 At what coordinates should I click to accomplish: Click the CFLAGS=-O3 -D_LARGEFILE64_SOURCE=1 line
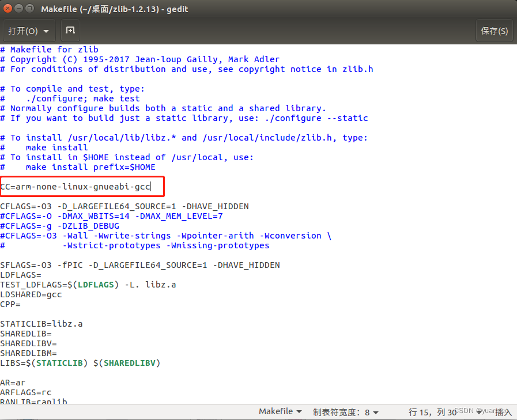[x=124, y=206]
